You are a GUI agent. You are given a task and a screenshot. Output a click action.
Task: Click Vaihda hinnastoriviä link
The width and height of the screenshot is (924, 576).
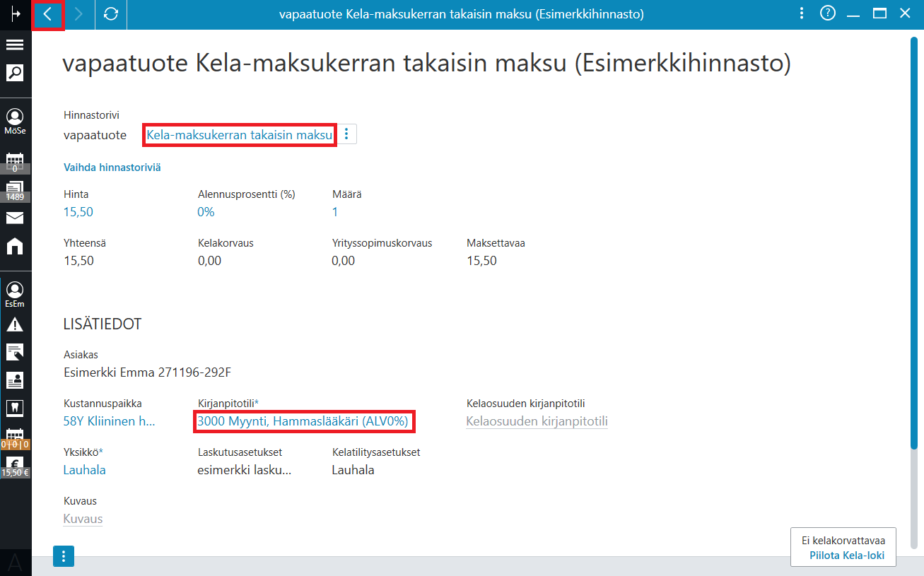tap(112, 167)
